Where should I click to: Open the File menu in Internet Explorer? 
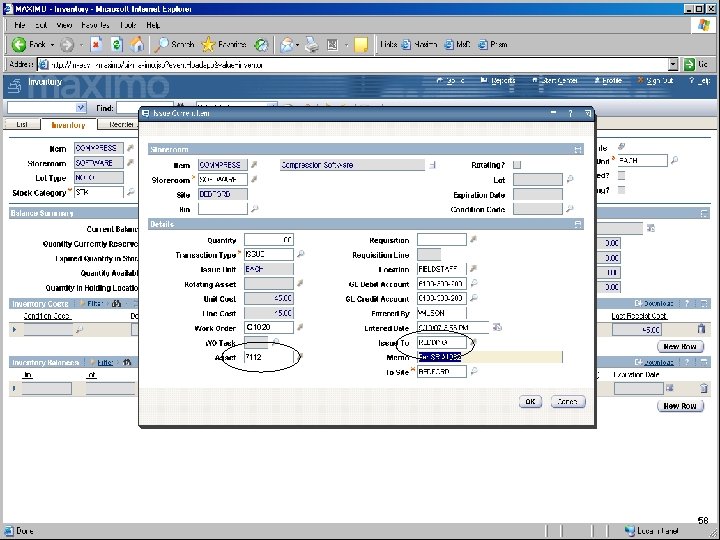coord(20,25)
